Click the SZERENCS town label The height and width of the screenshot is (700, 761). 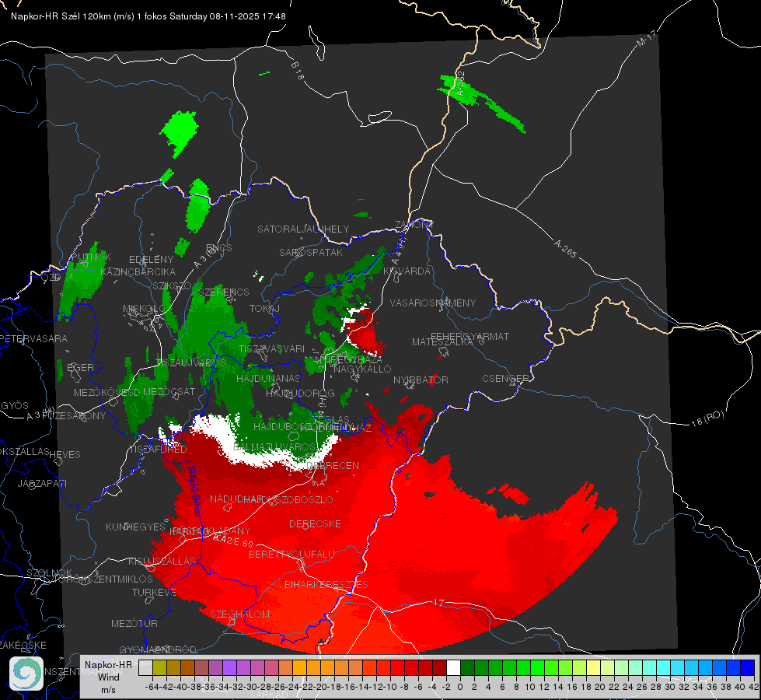click(x=224, y=292)
